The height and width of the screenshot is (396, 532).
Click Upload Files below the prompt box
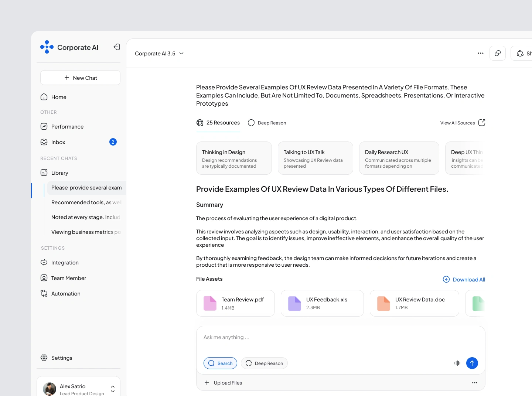coord(224,383)
